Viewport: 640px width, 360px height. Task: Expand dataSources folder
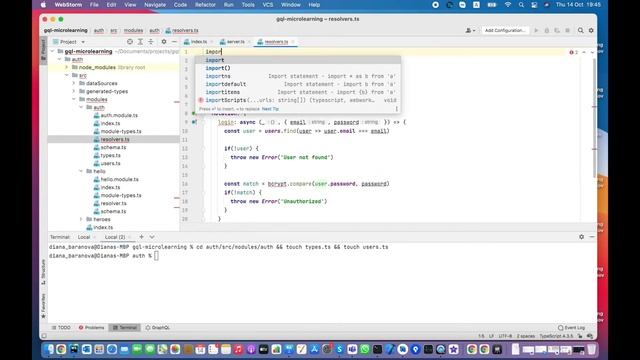tap(74, 83)
